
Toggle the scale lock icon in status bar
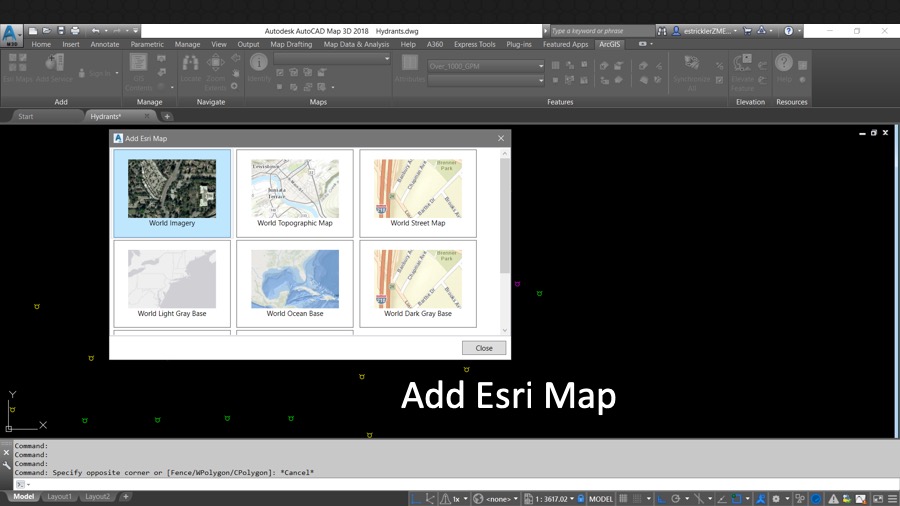(581, 499)
